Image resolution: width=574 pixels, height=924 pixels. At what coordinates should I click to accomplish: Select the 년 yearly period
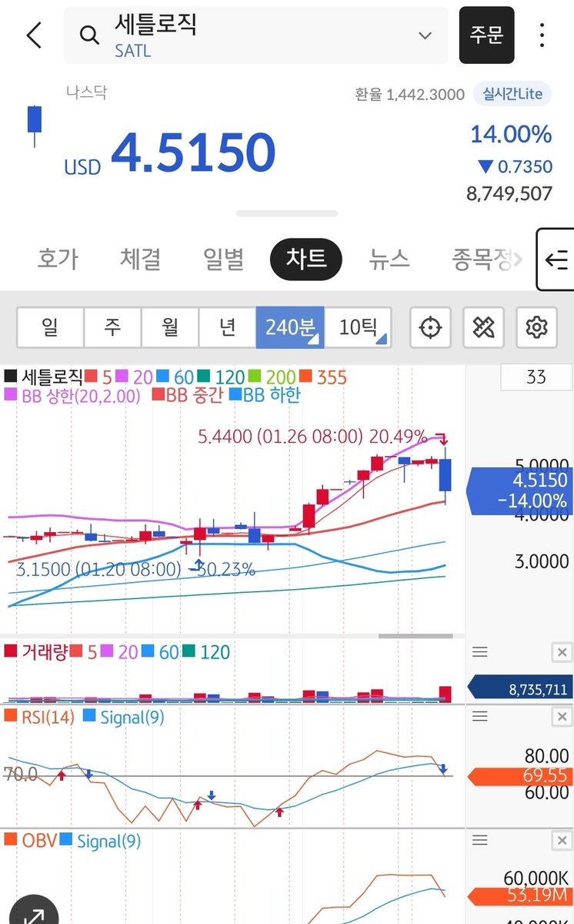(x=228, y=328)
